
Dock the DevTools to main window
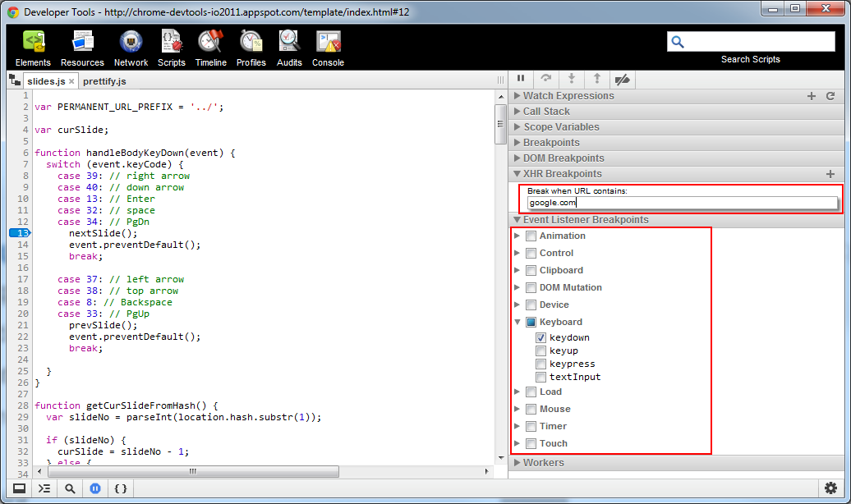pos(19,488)
